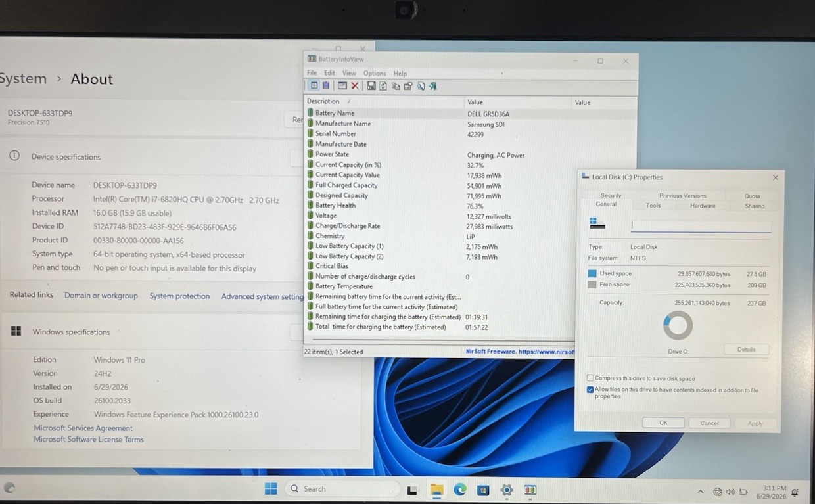815x504 pixels.
Task: Open the Domain or workgroup link
Action: (x=101, y=296)
